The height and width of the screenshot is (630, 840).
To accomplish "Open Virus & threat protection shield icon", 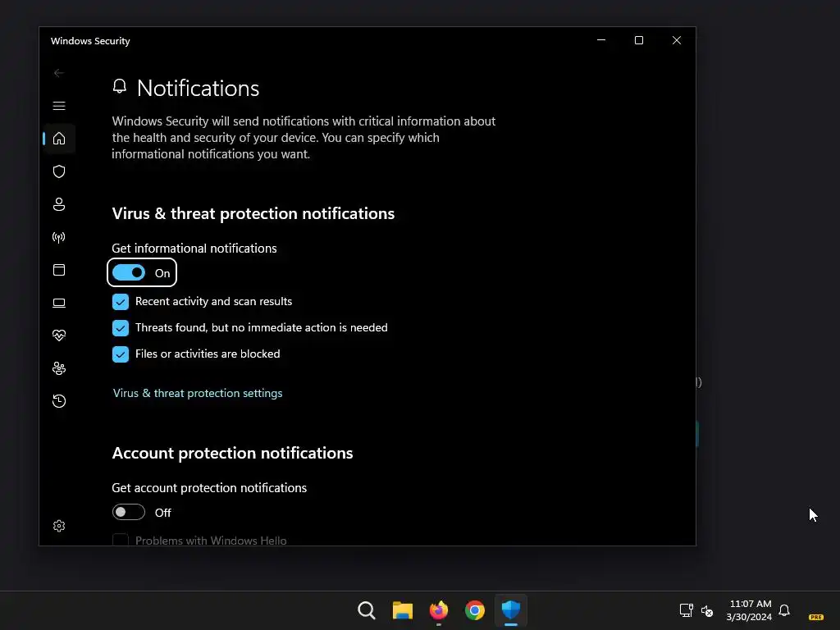I will coord(59,171).
